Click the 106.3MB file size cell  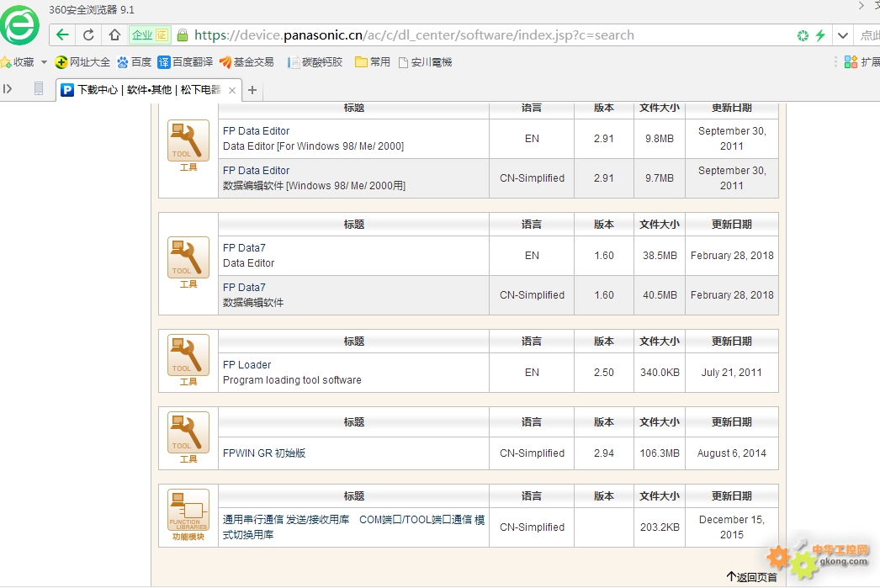pos(660,453)
